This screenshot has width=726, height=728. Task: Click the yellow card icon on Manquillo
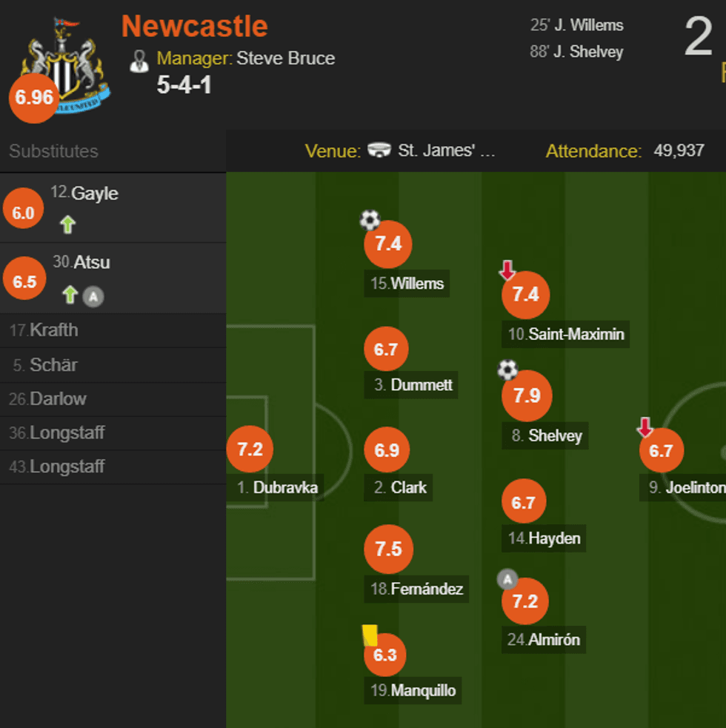370,635
